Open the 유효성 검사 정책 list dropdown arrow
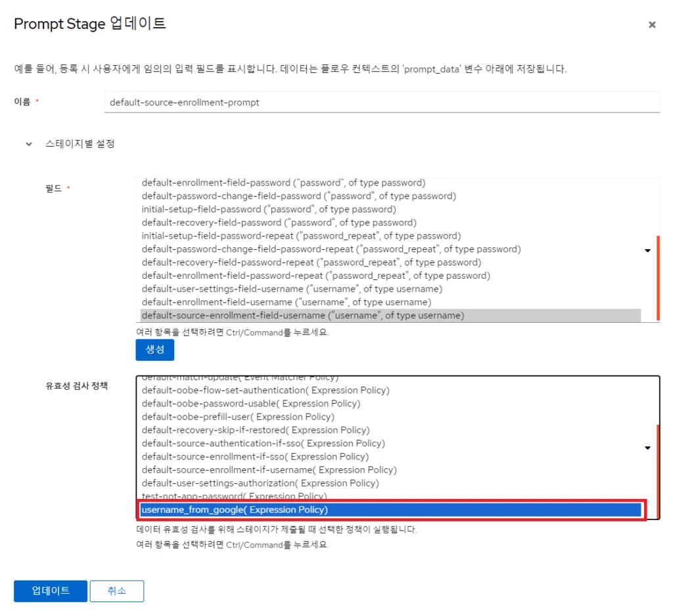Image resolution: width=673 pixels, height=616 pixels. tap(647, 448)
